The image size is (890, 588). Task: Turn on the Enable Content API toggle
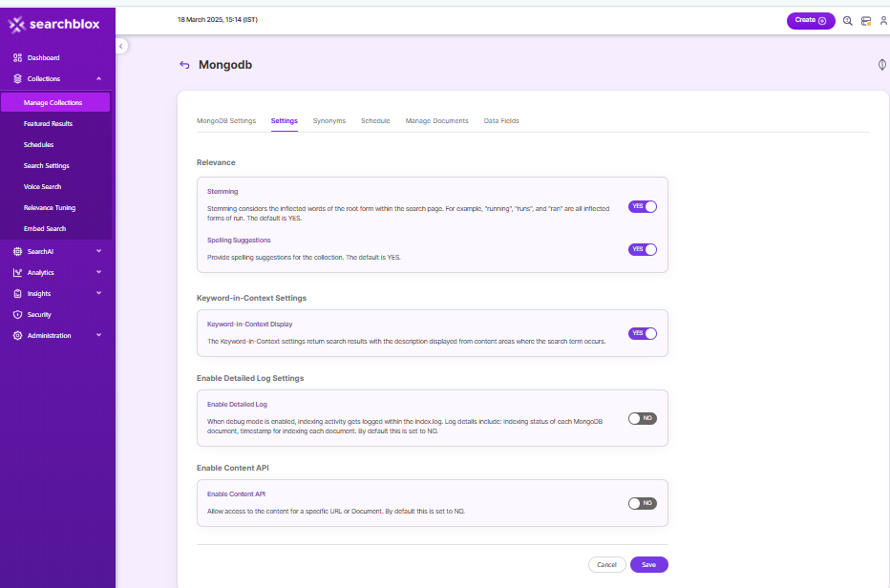pos(643,503)
